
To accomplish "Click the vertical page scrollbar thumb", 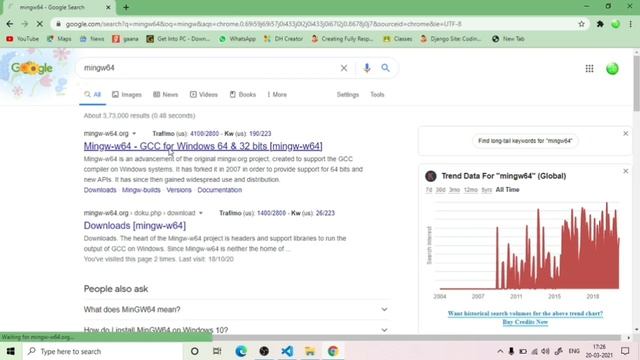I will click(x=636, y=84).
